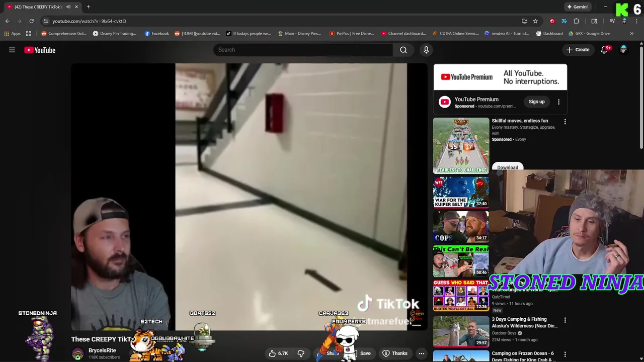644x362 pixels.
Task: Open Gemini button in Chrome
Action: point(577,7)
